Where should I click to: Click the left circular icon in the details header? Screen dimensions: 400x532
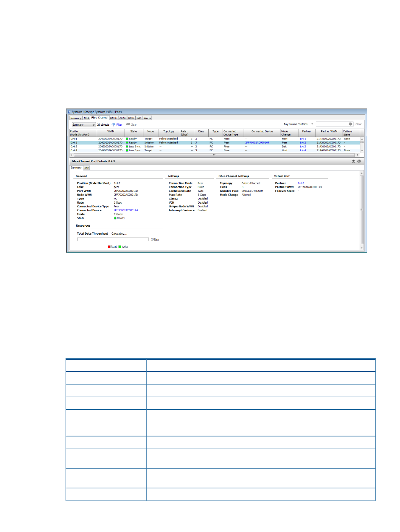[353, 161]
